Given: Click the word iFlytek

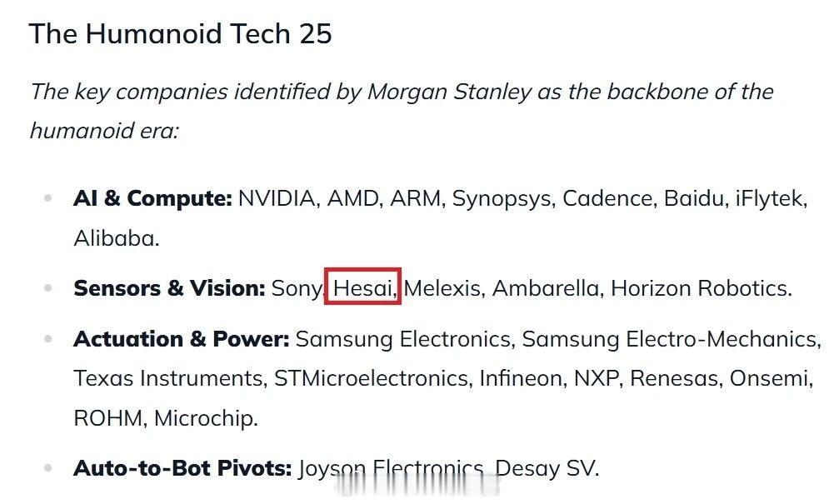Looking at the screenshot, I should (x=770, y=199).
